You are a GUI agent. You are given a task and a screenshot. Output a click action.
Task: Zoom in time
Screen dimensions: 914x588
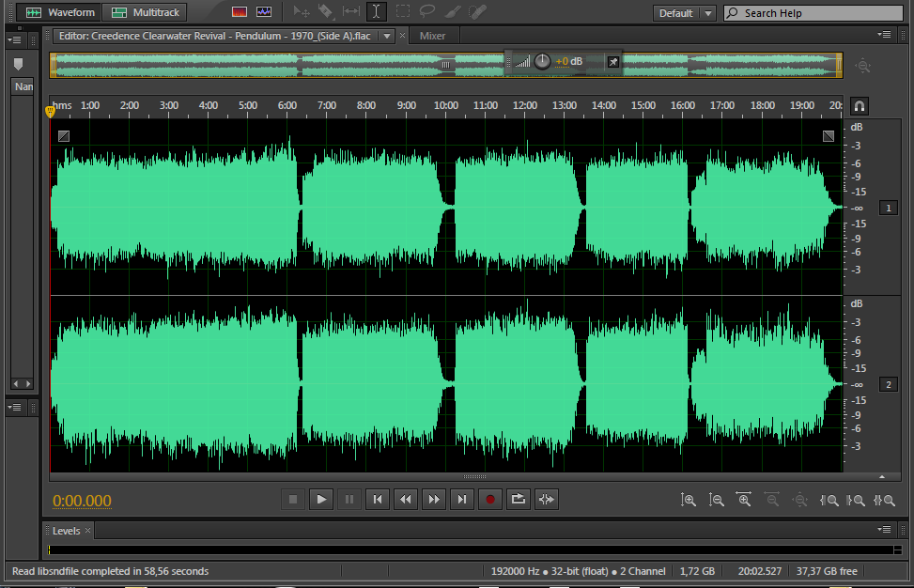(744, 500)
